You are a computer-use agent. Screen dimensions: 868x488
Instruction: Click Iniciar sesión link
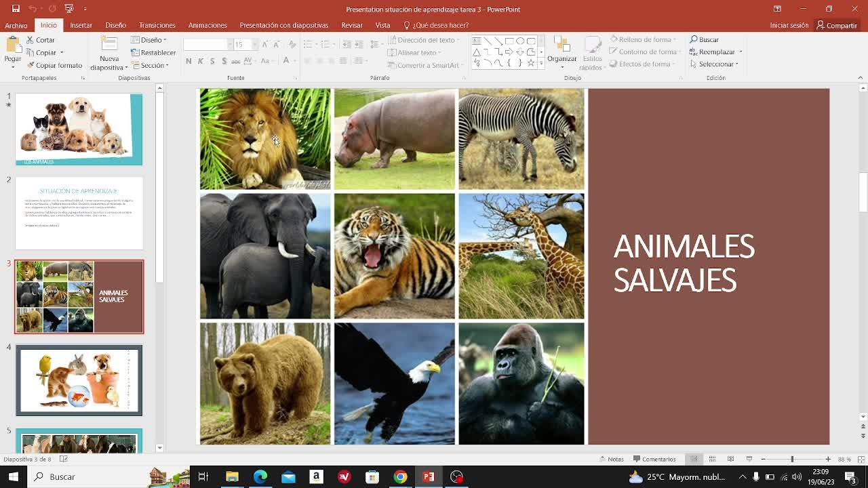[789, 25]
